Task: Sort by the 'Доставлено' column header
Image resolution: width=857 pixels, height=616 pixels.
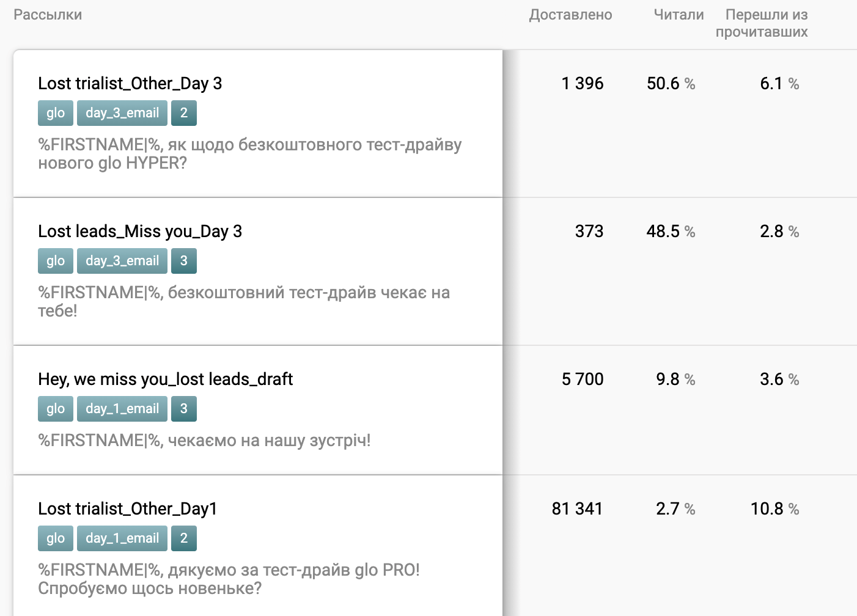Action: click(x=571, y=15)
